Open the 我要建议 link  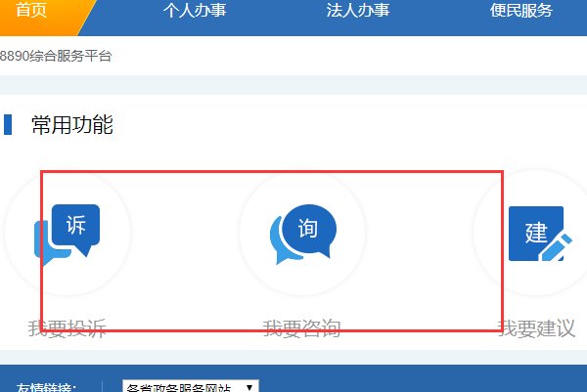pos(536,329)
